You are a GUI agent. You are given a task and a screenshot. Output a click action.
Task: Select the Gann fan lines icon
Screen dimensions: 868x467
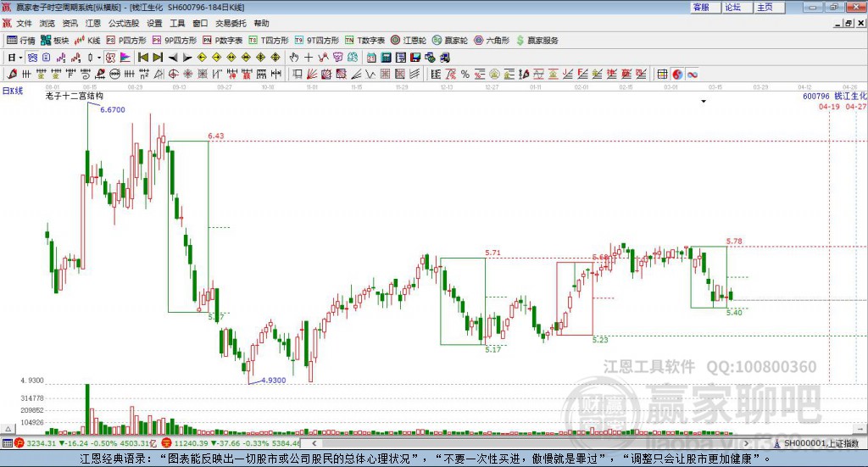point(312,74)
